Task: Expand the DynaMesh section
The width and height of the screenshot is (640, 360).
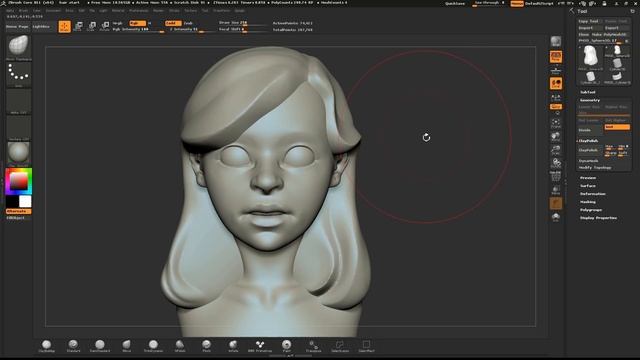Action: [x=588, y=161]
